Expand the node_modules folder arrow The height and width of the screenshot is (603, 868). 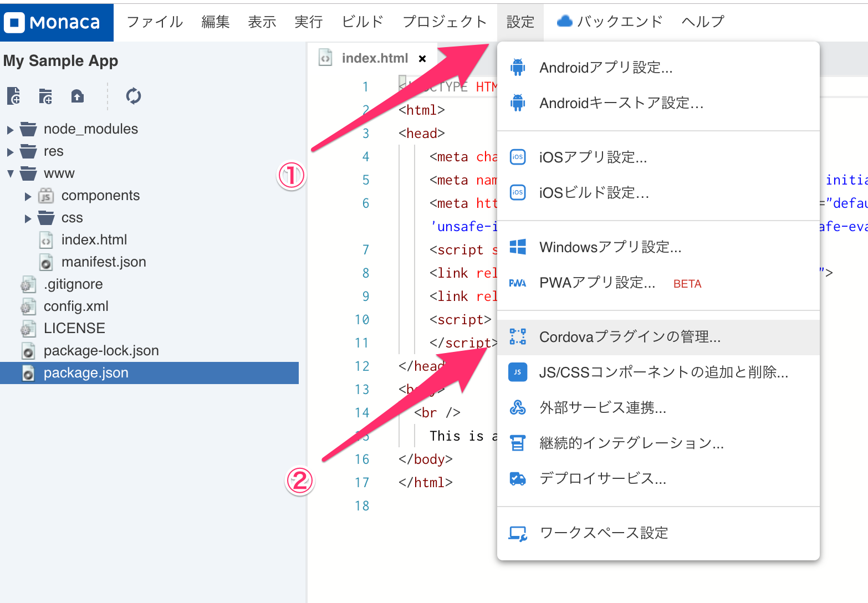pyautogui.click(x=10, y=130)
